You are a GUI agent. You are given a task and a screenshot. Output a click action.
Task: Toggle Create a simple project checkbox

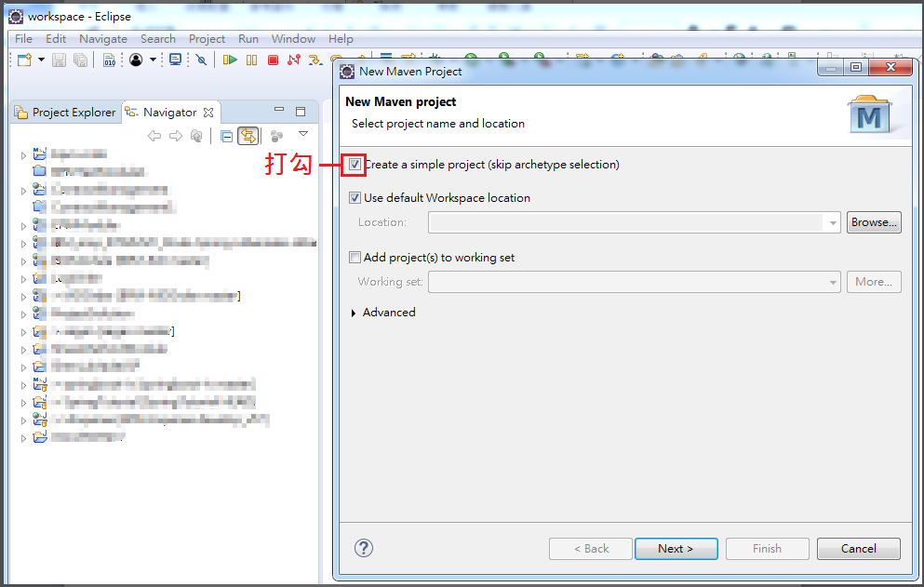coord(355,165)
